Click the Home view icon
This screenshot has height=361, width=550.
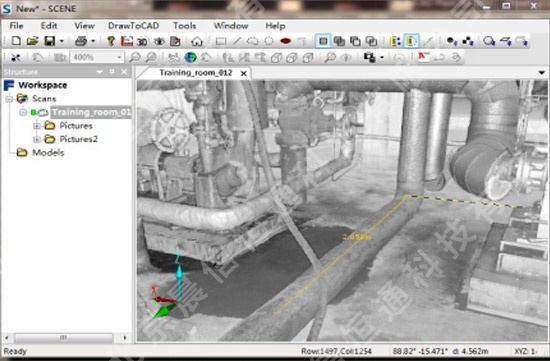197,41
